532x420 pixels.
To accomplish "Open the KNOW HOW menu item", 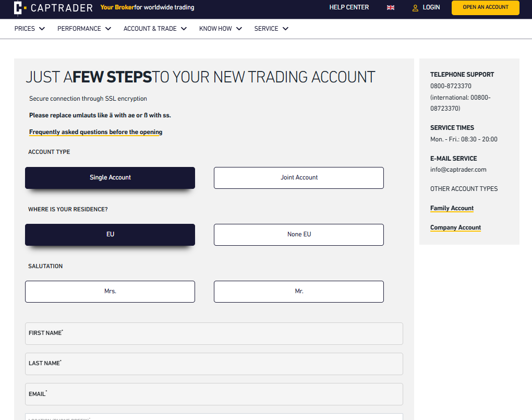I will (215, 29).
